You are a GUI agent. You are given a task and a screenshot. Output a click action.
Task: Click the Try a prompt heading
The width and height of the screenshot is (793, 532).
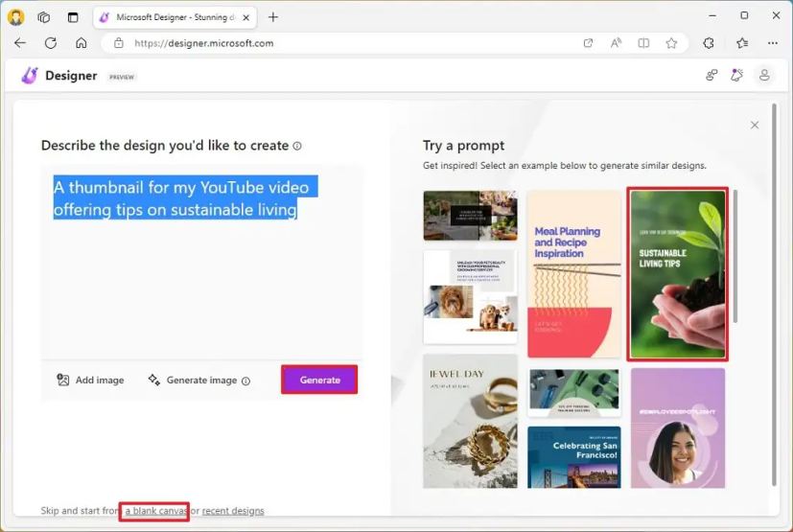tap(464, 146)
